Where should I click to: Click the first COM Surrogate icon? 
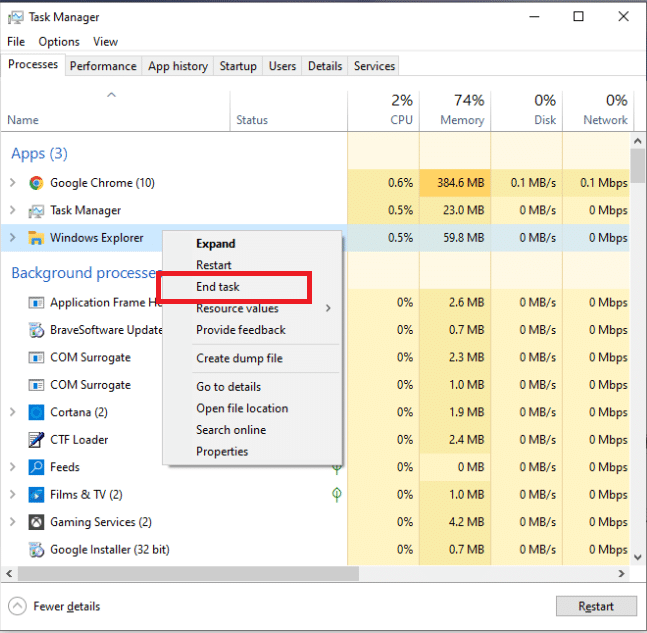tap(36, 357)
